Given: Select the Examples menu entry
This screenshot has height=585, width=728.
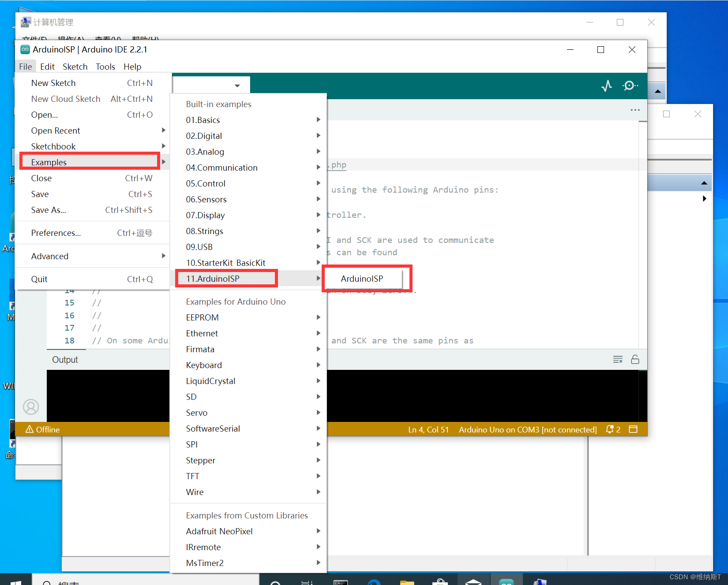Looking at the screenshot, I should click(93, 162).
